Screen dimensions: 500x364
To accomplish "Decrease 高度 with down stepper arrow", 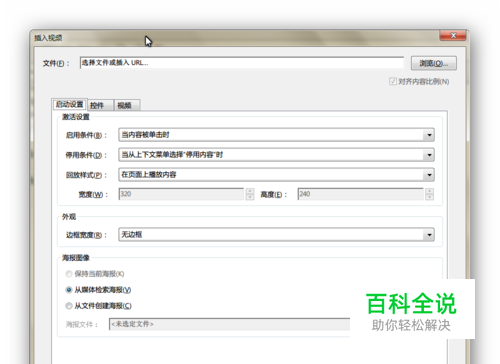I will tap(429, 197).
